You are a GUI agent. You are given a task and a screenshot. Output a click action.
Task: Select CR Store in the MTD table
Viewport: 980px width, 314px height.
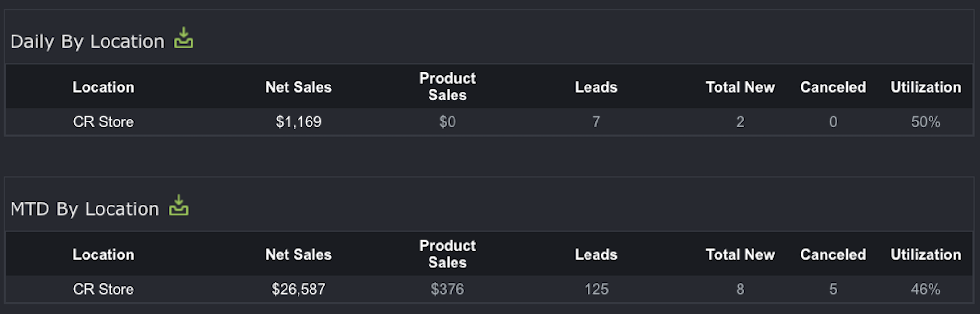pyautogui.click(x=103, y=290)
